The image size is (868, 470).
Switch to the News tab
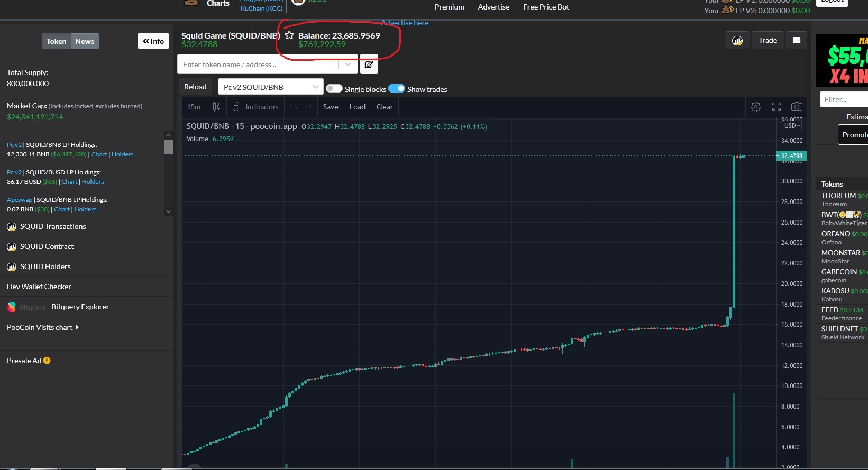pos(85,41)
